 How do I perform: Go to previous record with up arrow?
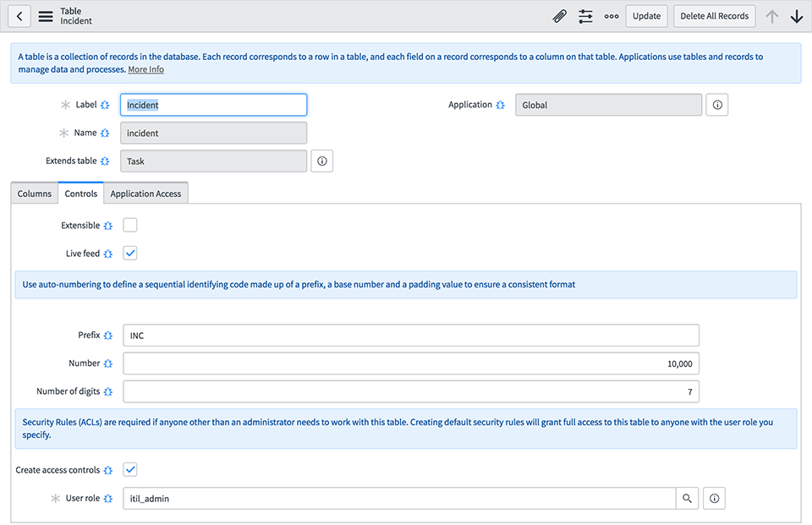[771, 16]
